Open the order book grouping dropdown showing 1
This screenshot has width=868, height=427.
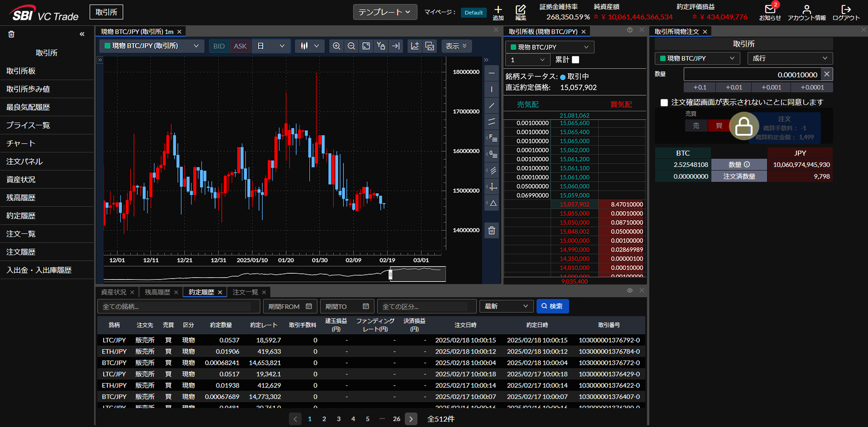point(528,60)
